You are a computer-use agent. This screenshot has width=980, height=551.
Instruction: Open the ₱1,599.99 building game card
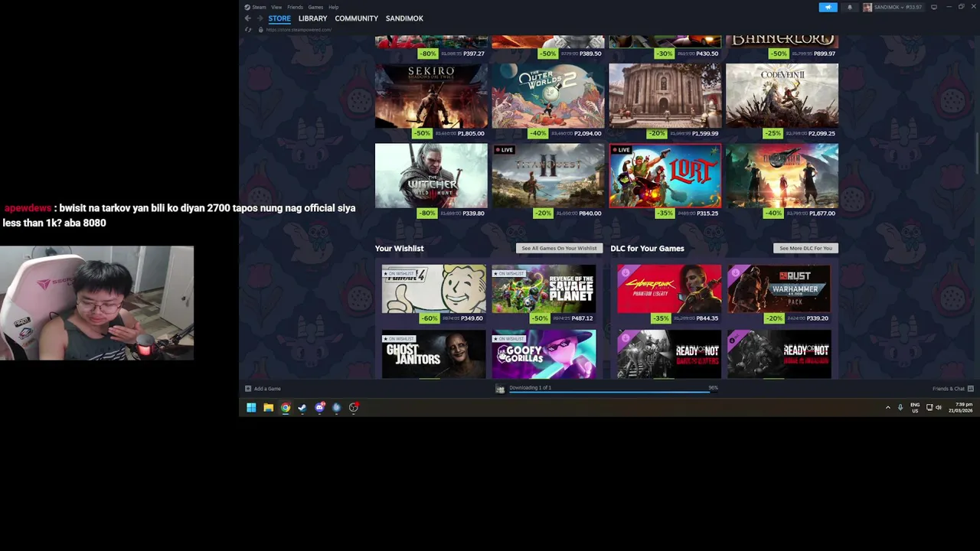coord(665,96)
